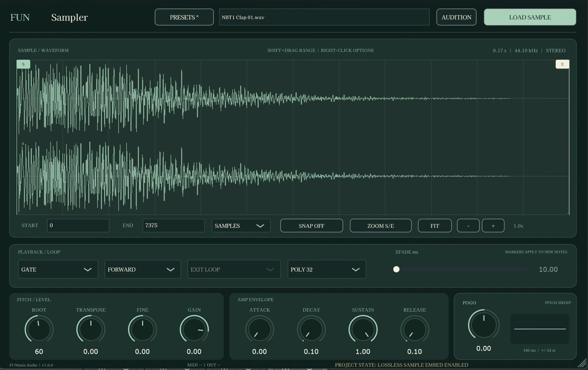
Task: Click the MIDI OUT status indicator
Action: (x=204, y=365)
